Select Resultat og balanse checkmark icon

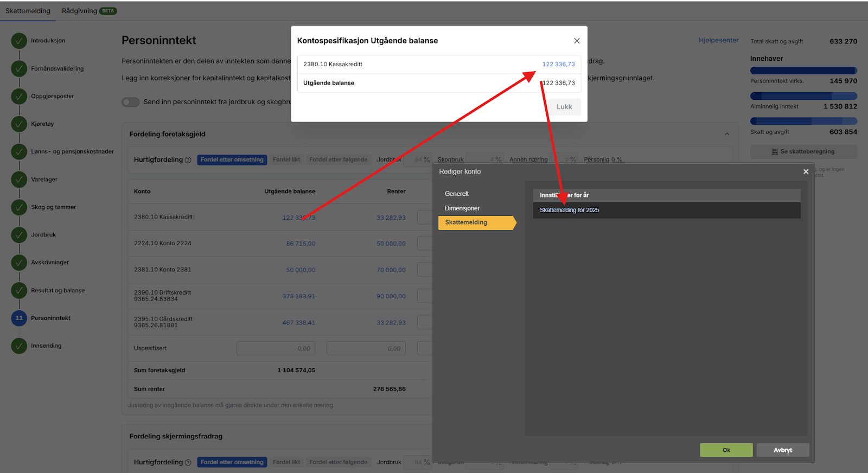pos(19,290)
